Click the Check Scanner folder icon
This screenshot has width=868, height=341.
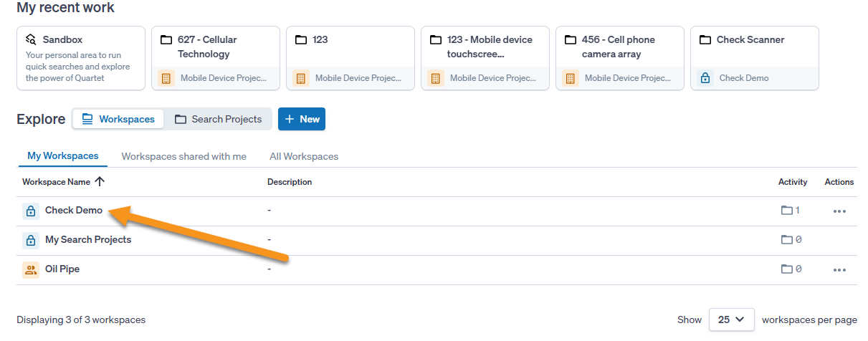[x=705, y=40]
